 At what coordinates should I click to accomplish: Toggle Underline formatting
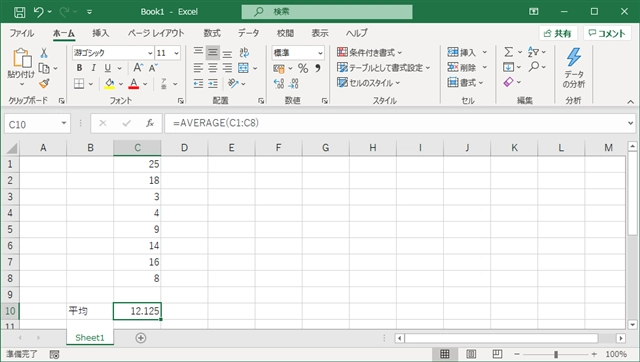[108, 68]
